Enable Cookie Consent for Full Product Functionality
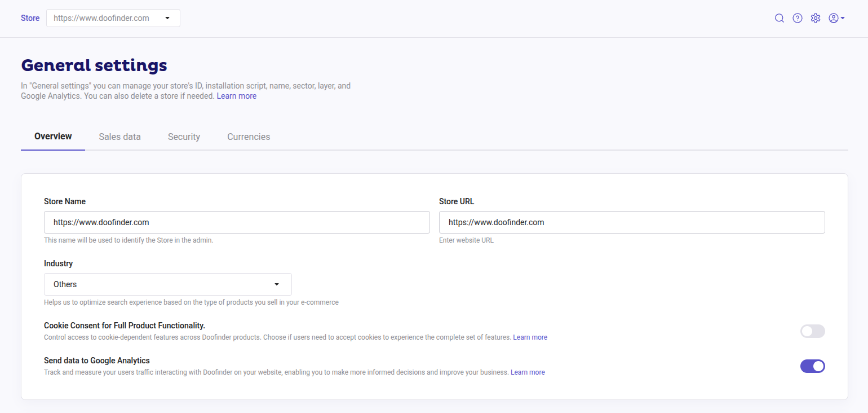This screenshot has height=413, width=868. pos(812,331)
